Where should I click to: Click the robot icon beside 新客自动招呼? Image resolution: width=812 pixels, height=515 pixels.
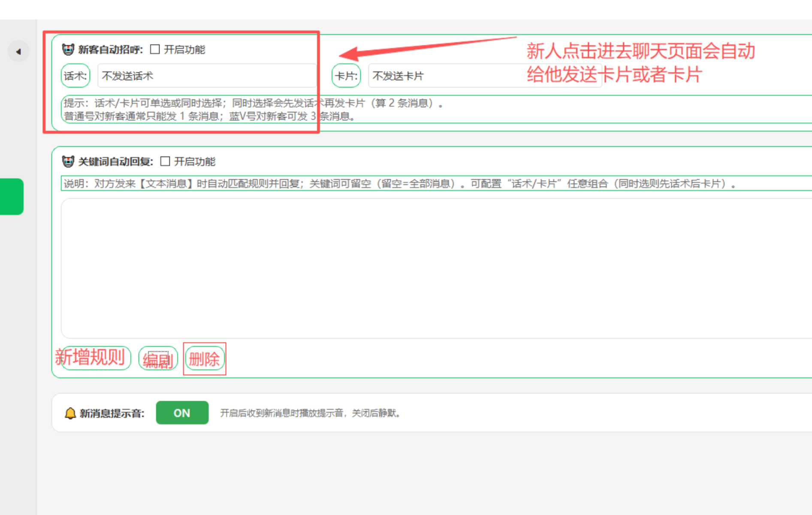68,49
